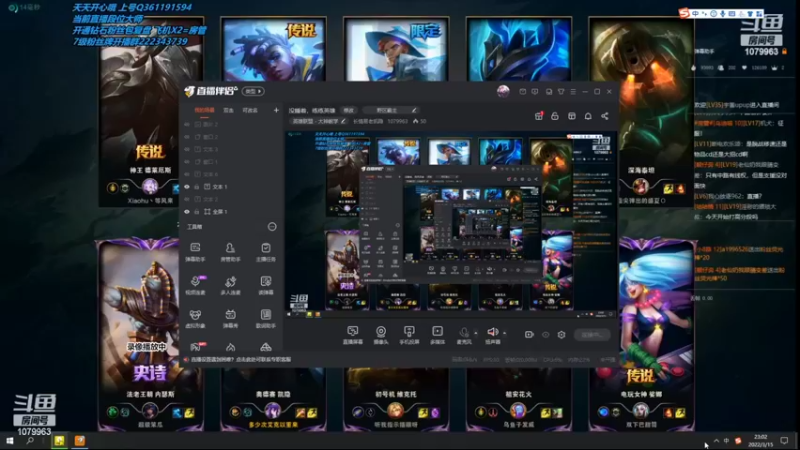Open the hamburger menu in title bar
Viewport: 800px width, 450px height.
click(x=573, y=92)
